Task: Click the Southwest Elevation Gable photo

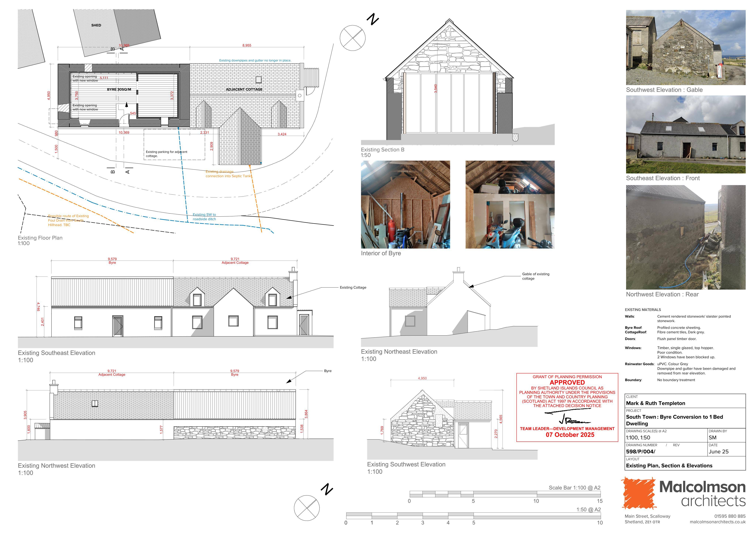Action: 685,47
